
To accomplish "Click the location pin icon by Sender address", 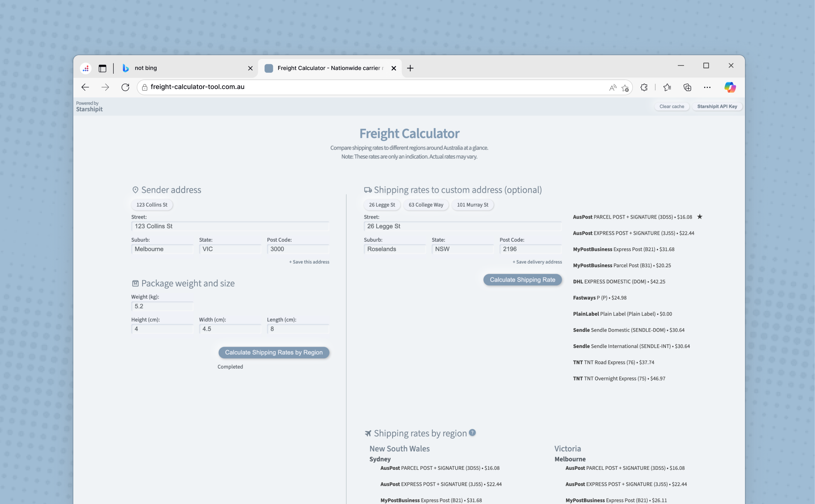I will coord(135,190).
